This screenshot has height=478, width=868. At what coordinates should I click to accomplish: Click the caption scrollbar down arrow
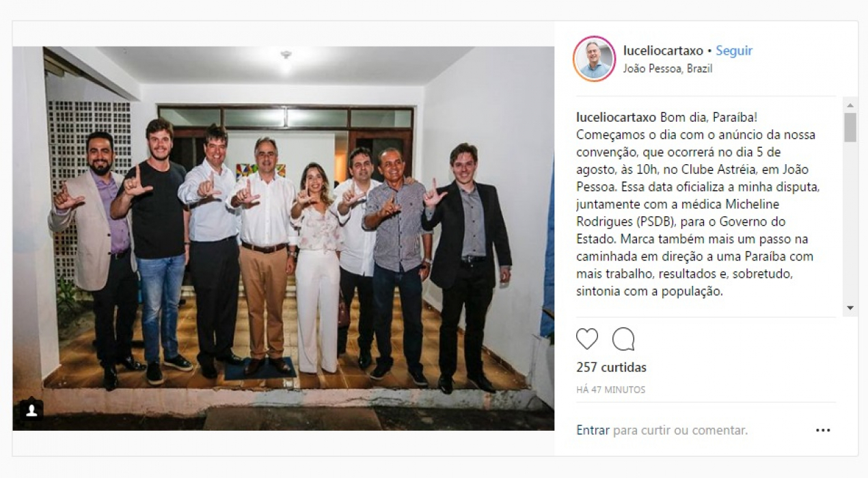[x=850, y=308]
